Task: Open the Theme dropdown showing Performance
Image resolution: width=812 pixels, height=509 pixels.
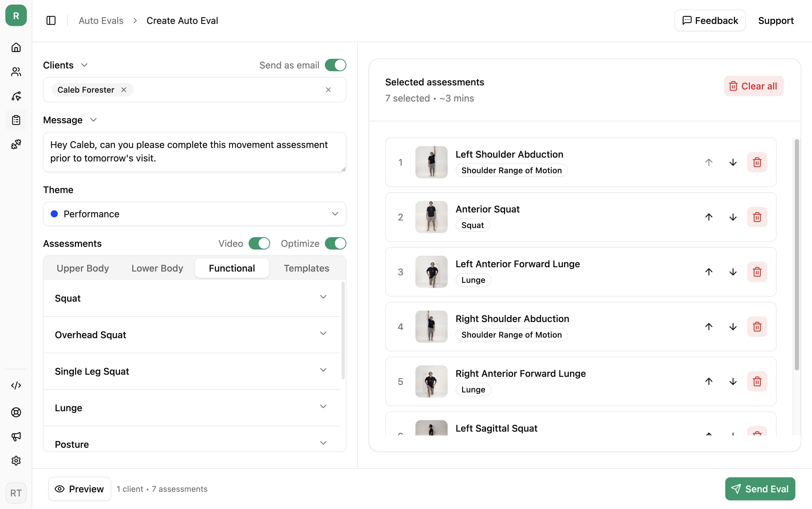Action: pyautogui.click(x=194, y=214)
